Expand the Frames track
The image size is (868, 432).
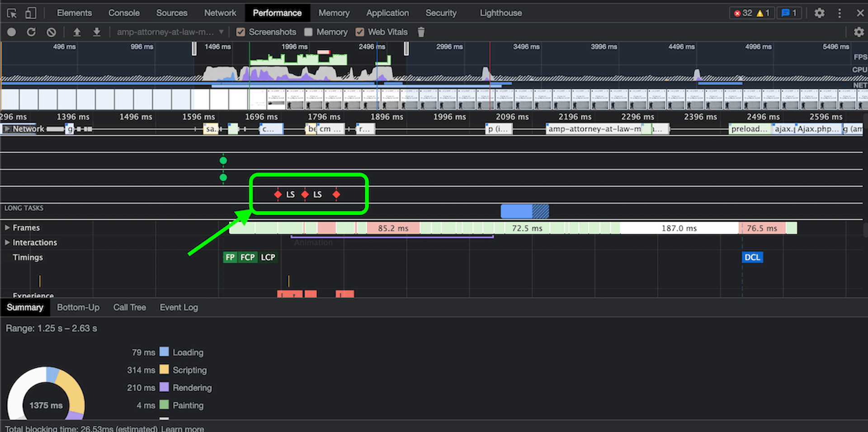7,228
